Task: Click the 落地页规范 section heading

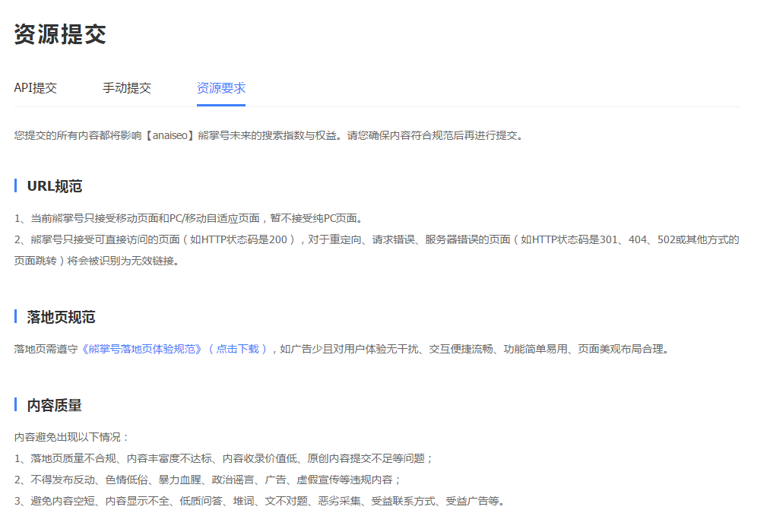Action: tap(61, 317)
